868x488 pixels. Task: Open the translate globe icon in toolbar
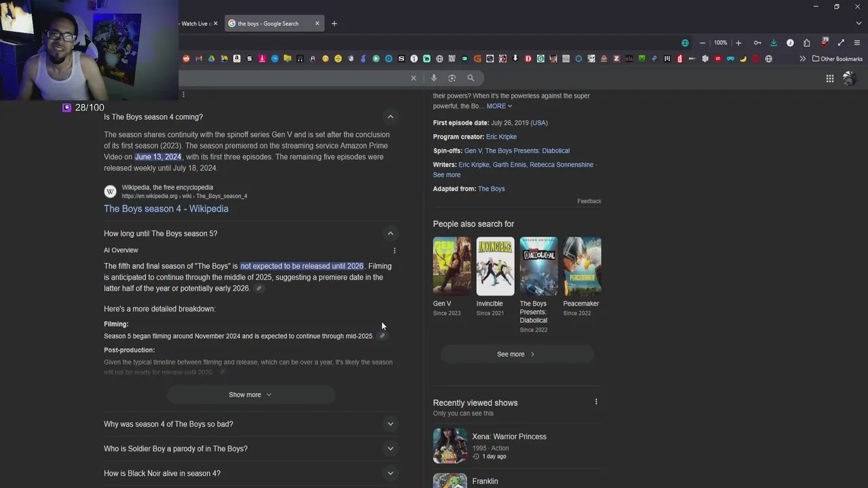[685, 43]
